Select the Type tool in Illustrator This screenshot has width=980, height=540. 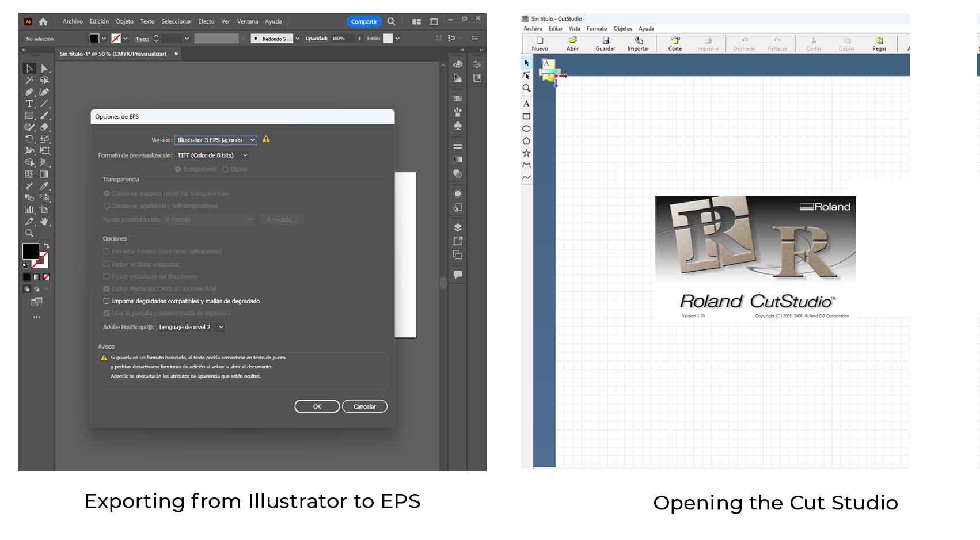point(29,104)
